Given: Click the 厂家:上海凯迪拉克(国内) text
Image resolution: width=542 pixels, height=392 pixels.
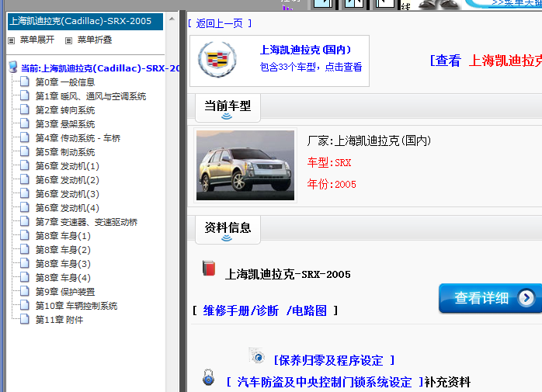Looking at the screenshot, I should 369,140.
